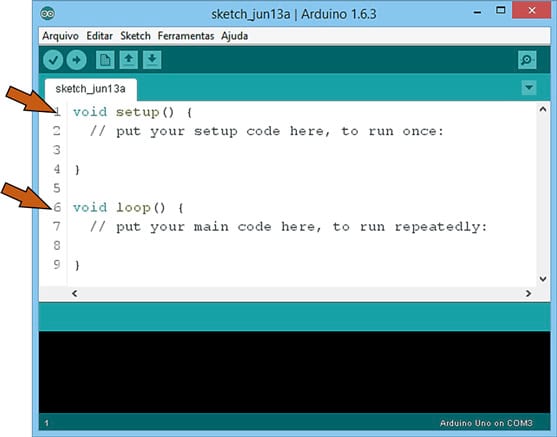Click on the 'void setup() {' line
This screenshot has width=557, height=437.
[133, 112]
